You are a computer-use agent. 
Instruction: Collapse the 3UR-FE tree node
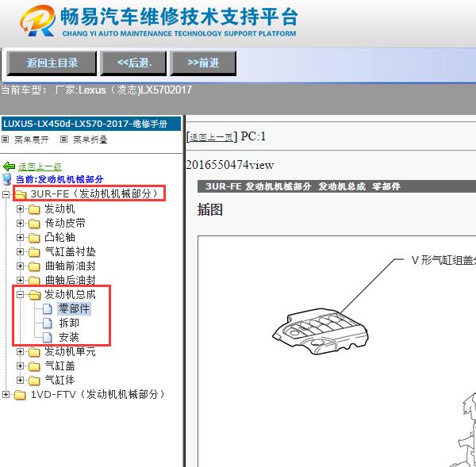6,194
